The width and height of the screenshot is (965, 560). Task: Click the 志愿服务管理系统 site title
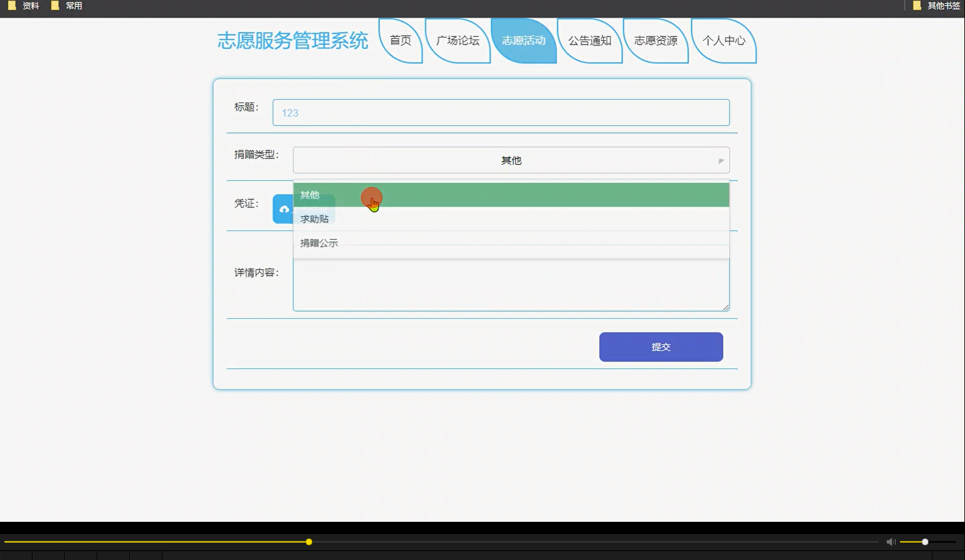coord(293,40)
